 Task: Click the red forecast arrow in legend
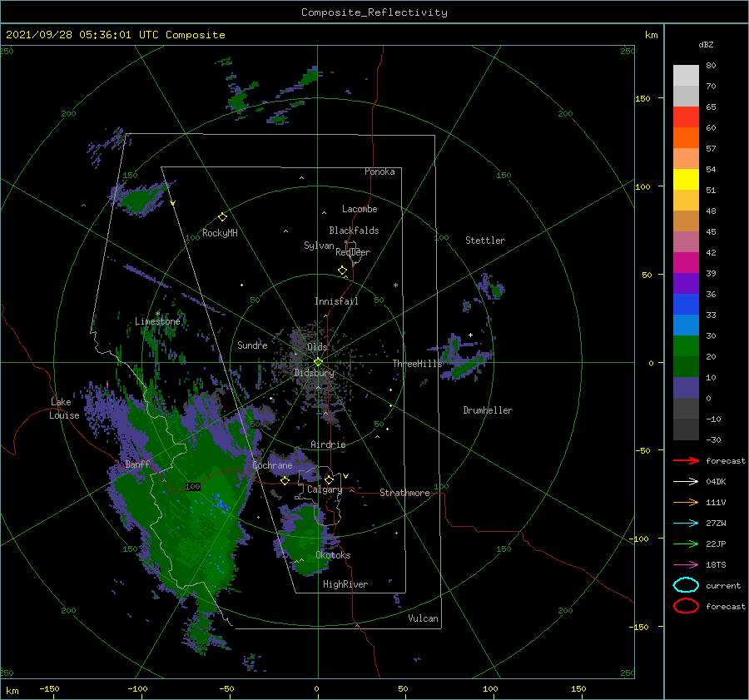(x=686, y=460)
